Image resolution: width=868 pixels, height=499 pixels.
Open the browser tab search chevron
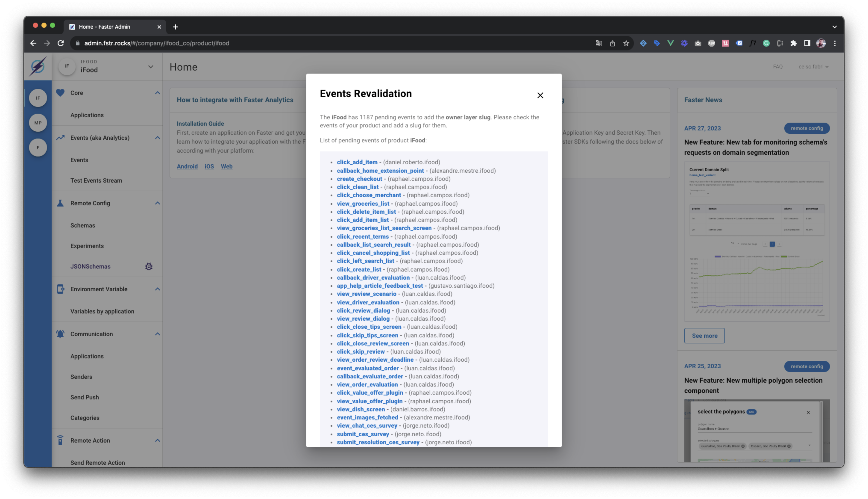[834, 27]
